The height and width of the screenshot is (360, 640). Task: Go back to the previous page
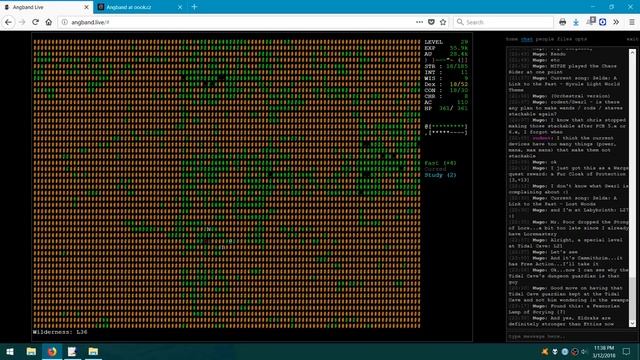point(9,22)
